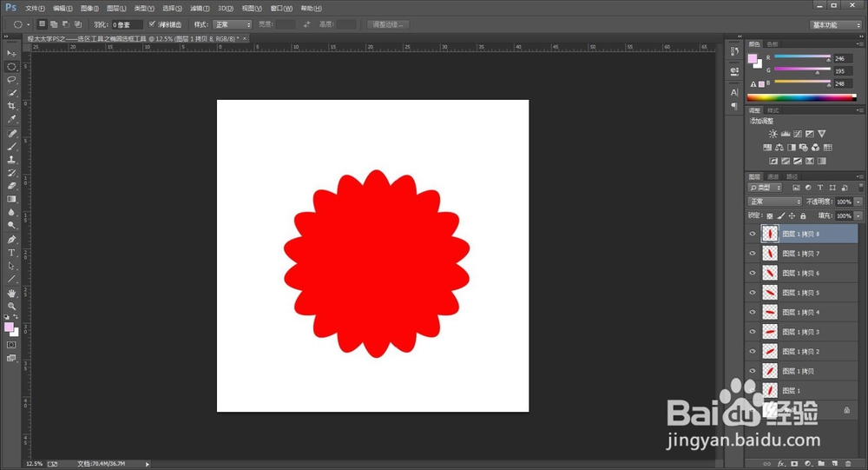Switch to the 色板 swatches tab
The height and width of the screenshot is (470, 868).
pos(773,43)
